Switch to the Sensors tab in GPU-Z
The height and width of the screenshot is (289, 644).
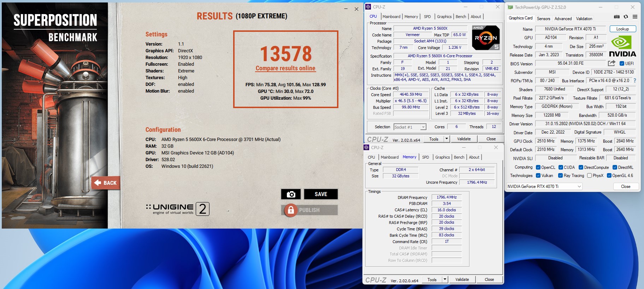543,19
